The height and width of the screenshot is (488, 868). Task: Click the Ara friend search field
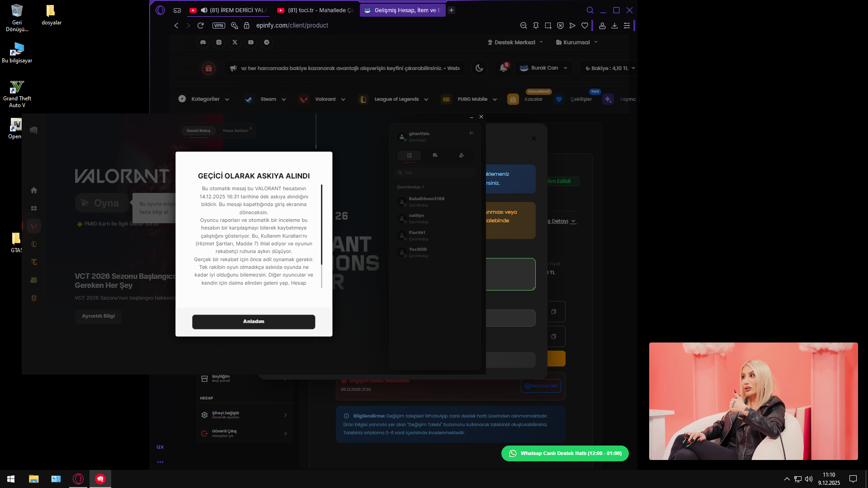point(436,173)
